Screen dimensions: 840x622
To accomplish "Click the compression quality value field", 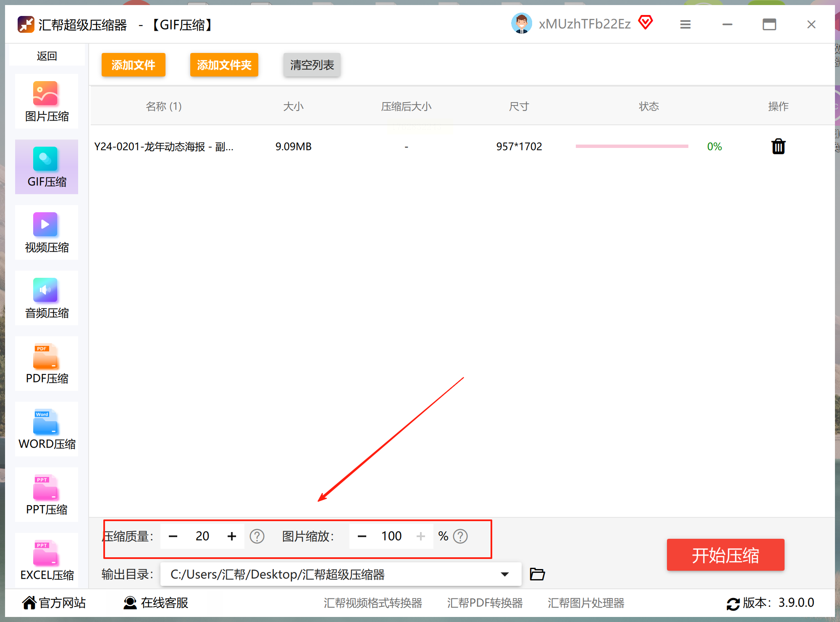I will (x=202, y=536).
